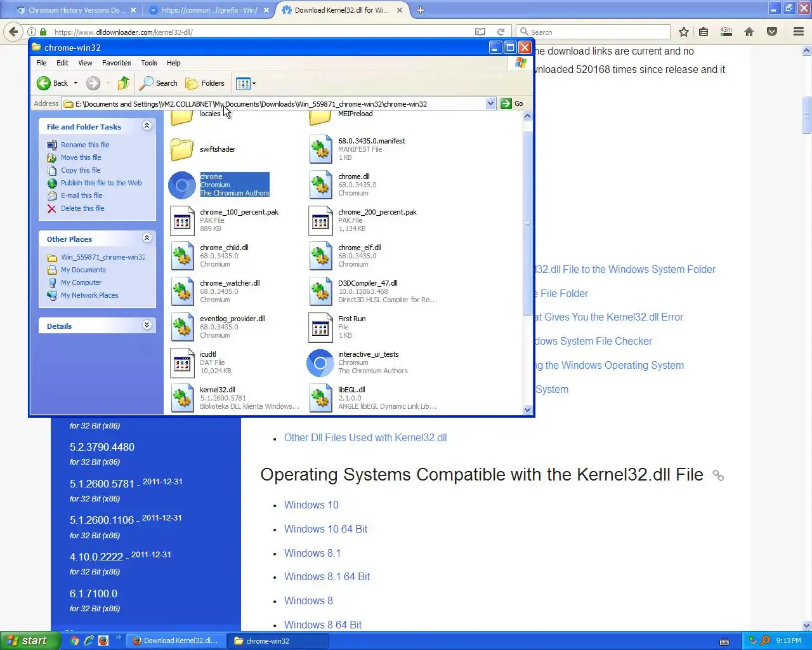Collapse the Other Places panel
Image resolution: width=812 pixels, height=650 pixels.
tap(147, 238)
